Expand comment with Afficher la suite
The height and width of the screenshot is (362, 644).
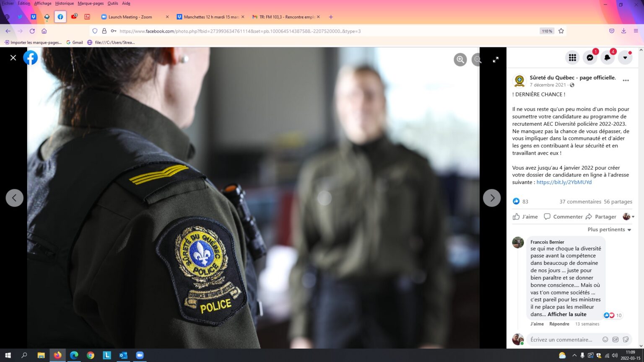(x=567, y=314)
